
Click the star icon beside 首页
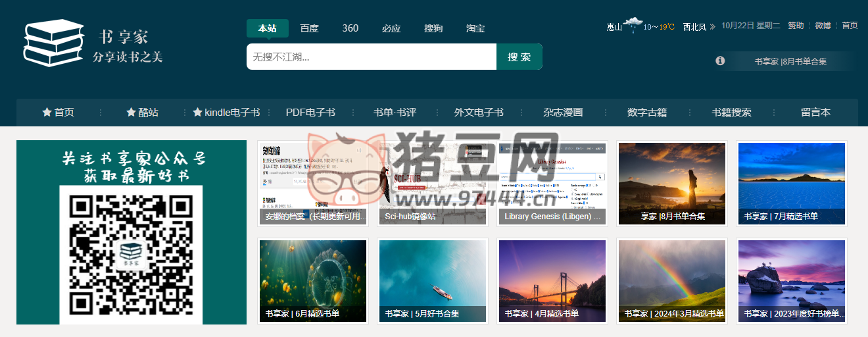(47, 113)
